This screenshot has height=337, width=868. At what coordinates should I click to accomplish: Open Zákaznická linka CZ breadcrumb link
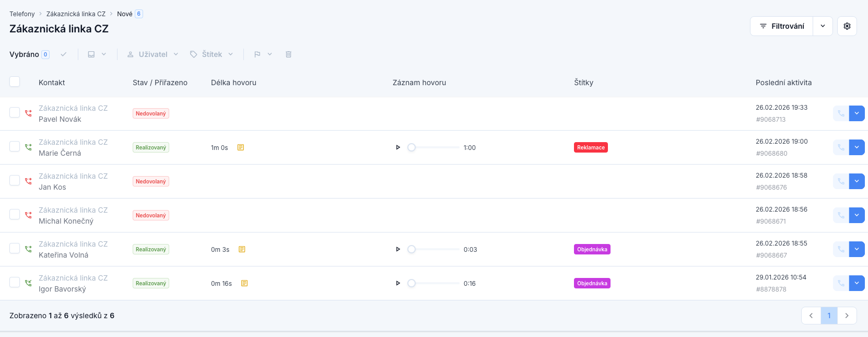(76, 14)
